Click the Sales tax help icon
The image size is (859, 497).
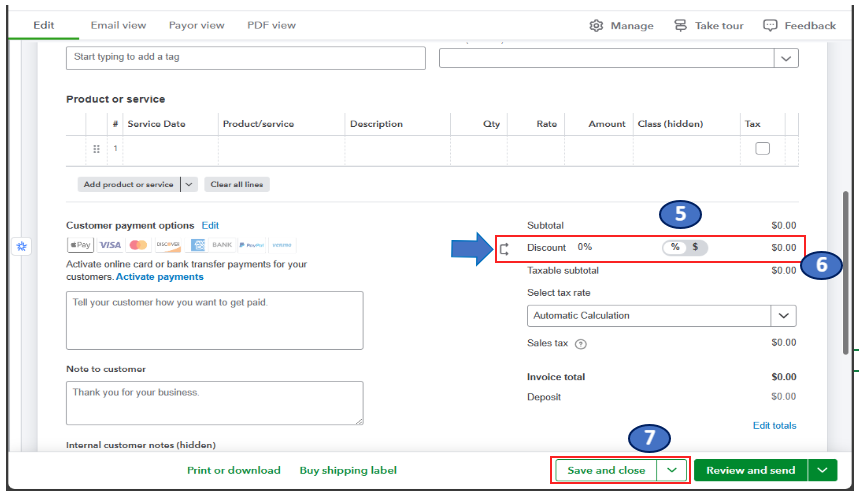(x=581, y=344)
